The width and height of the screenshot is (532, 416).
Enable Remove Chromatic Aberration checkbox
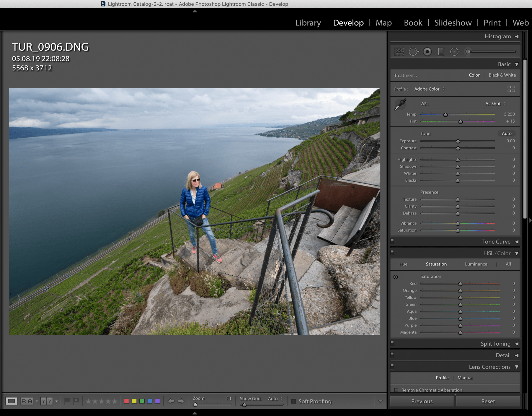tap(396, 390)
